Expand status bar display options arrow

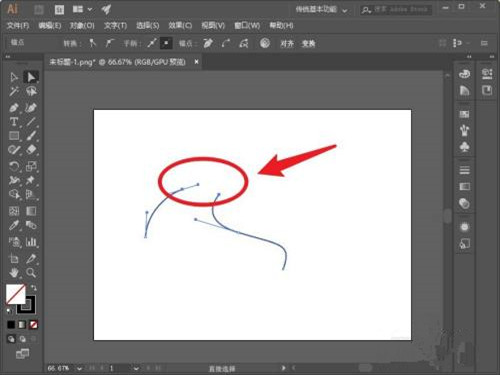[x=283, y=368]
